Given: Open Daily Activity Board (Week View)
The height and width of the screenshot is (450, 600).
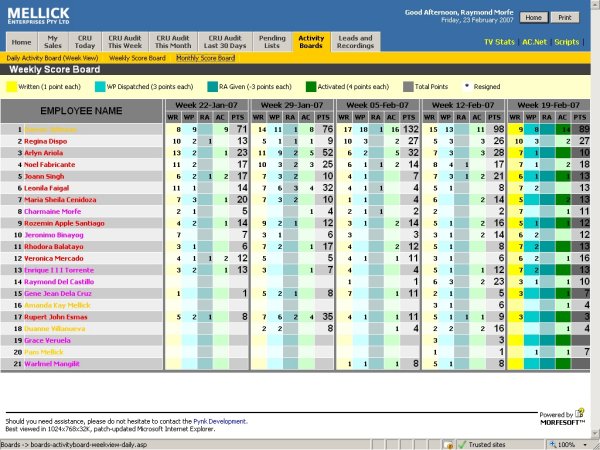Looking at the screenshot, I should tap(52, 58).
